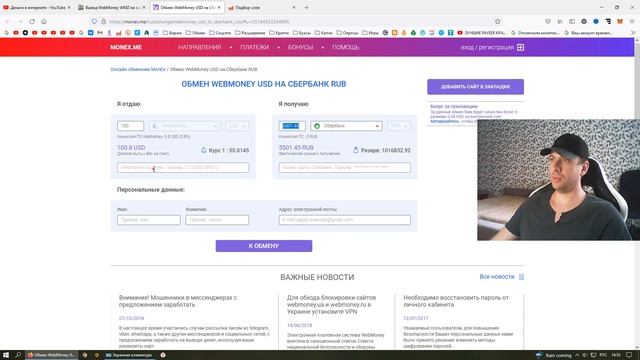Close the Обмен WebMoney USD tab

pyautogui.click(x=219, y=7)
